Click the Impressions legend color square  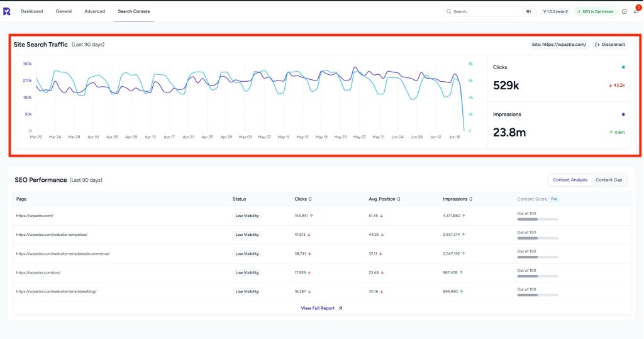click(x=623, y=114)
